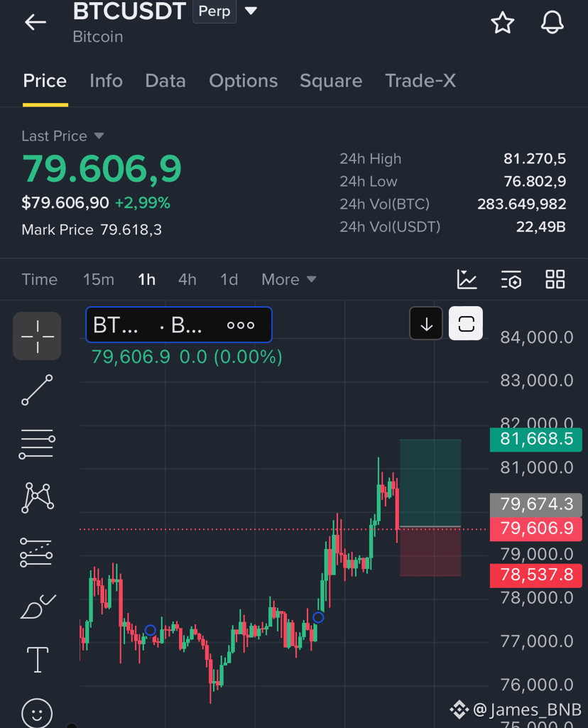Image resolution: width=588 pixels, height=728 pixels.
Task: Click the red stop-loss zone
Action: coord(430,552)
